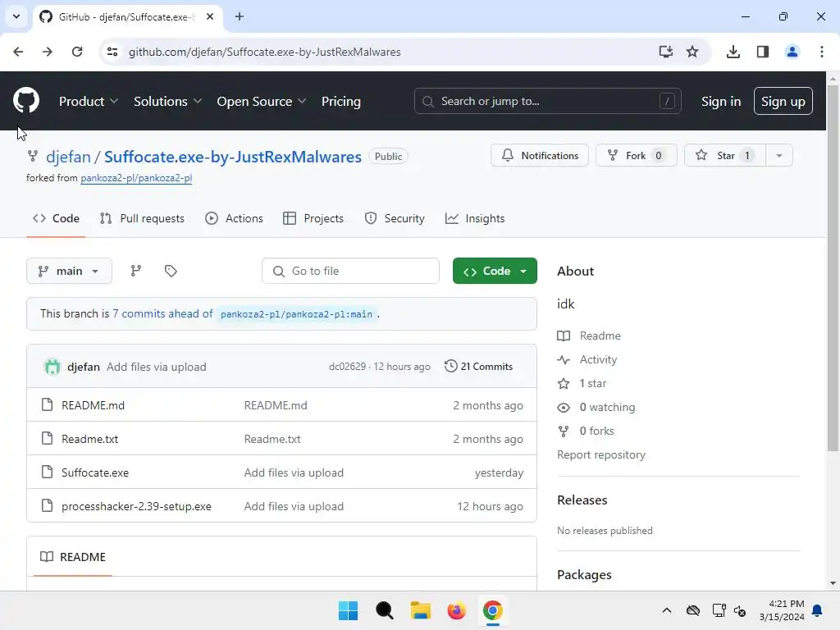Open the 7 commits ahead of link
840x630 pixels.
162,313
